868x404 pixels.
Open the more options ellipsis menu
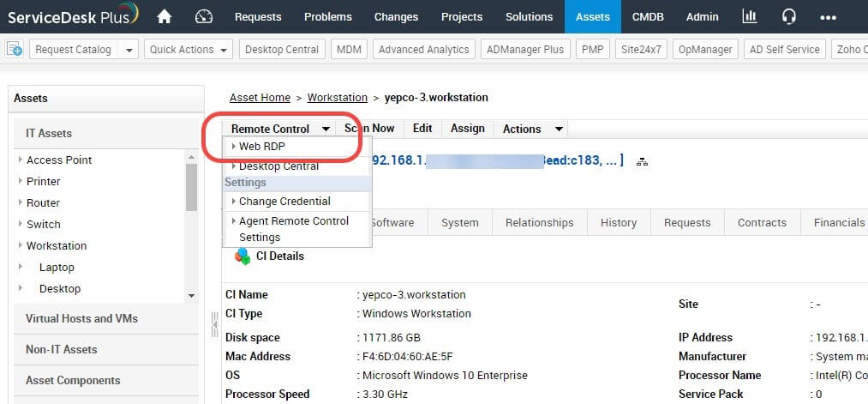pos(828,18)
